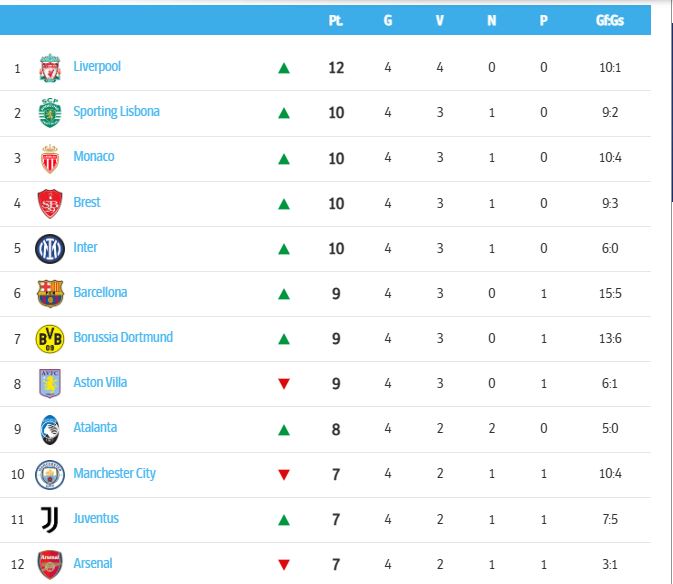Click the Gf:Gs column header
Viewport: 673px width, 584px height.
(x=610, y=20)
